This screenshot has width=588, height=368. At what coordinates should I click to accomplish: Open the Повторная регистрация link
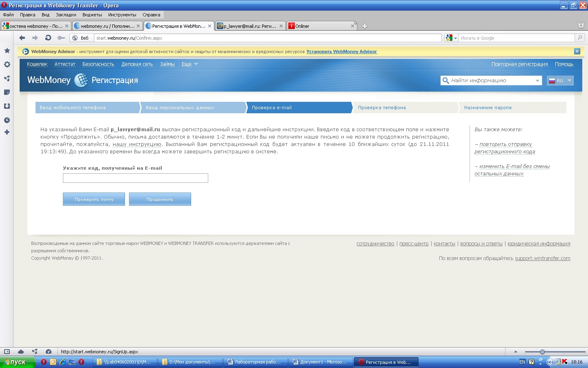pyautogui.click(x=520, y=64)
